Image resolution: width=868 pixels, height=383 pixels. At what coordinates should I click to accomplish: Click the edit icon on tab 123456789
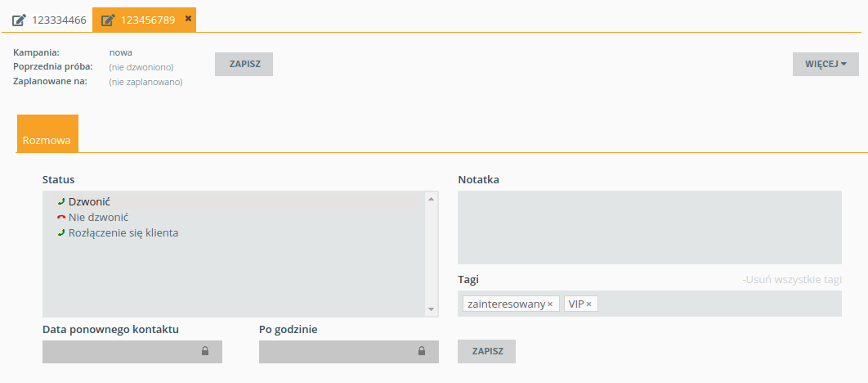pos(108,20)
